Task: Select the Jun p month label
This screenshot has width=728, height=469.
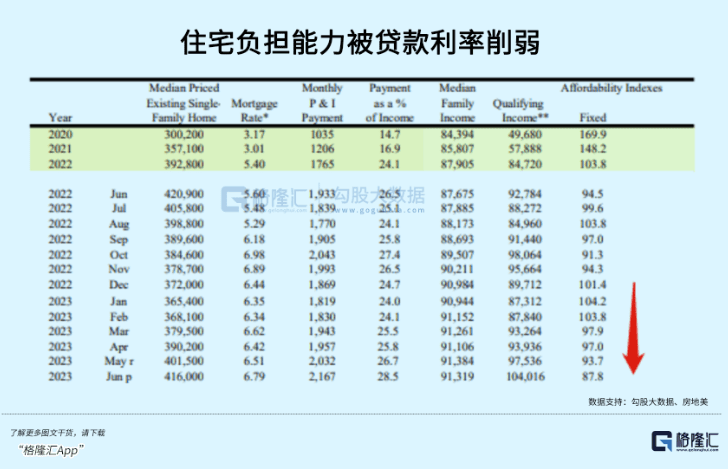Action: (x=119, y=377)
